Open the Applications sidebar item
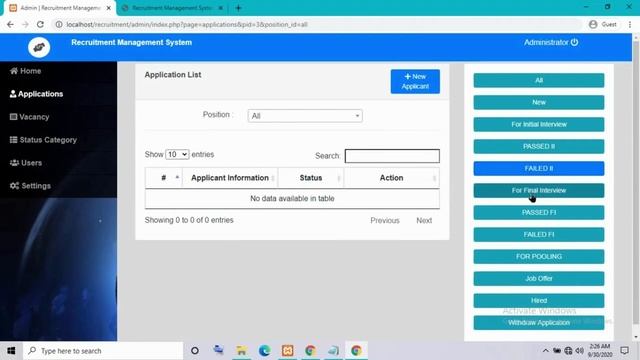640x360 pixels. [x=36, y=94]
